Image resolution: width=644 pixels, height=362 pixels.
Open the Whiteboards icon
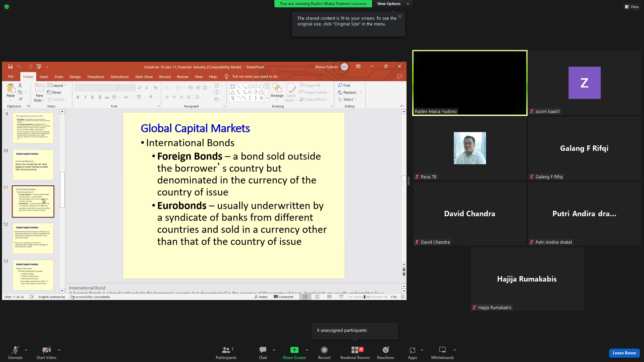tap(442, 350)
